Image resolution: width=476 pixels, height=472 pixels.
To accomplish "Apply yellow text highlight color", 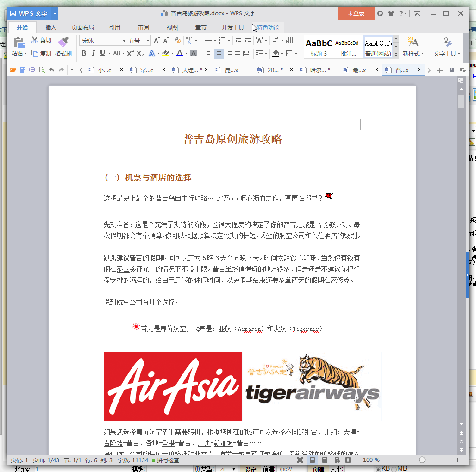I will coord(165,53).
